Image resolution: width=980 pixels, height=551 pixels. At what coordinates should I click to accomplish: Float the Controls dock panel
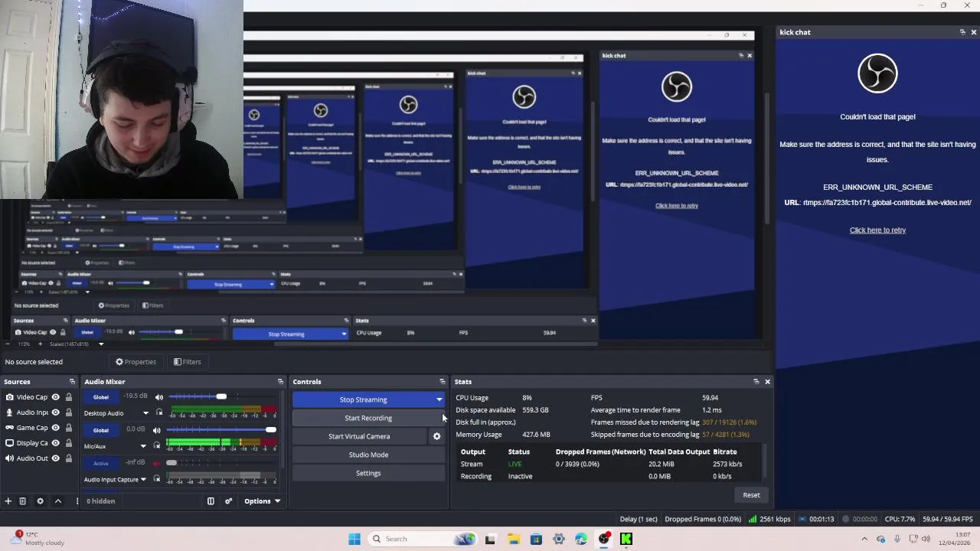point(442,382)
